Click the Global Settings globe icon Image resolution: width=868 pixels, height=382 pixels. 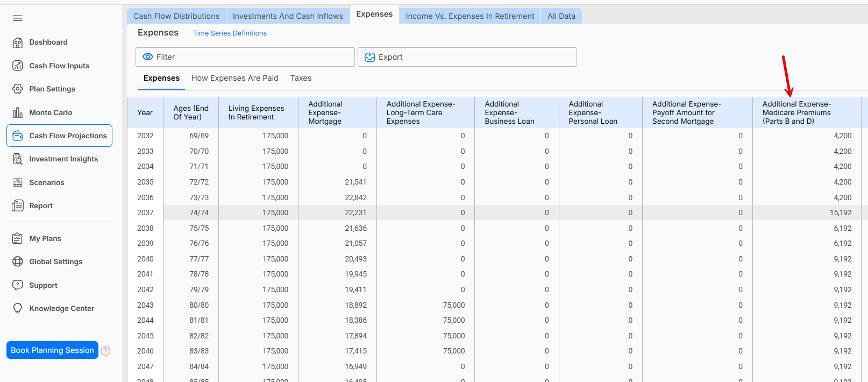pyautogui.click(x=18, y=261)
